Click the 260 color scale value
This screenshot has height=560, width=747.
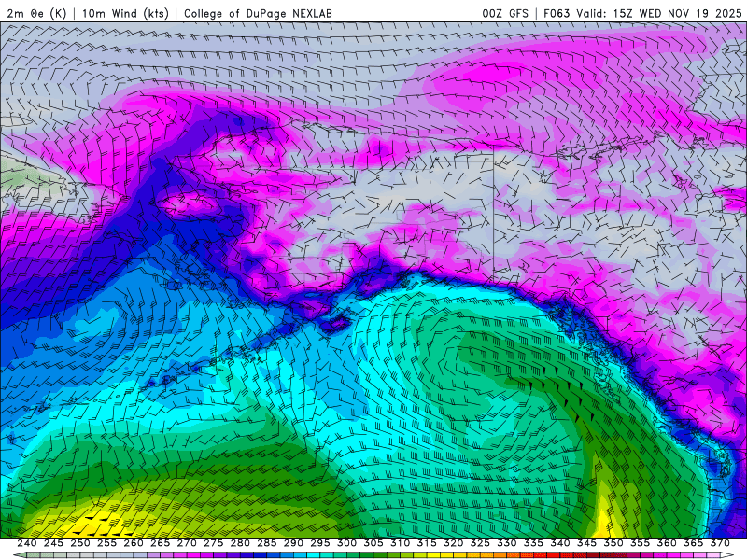134,543
